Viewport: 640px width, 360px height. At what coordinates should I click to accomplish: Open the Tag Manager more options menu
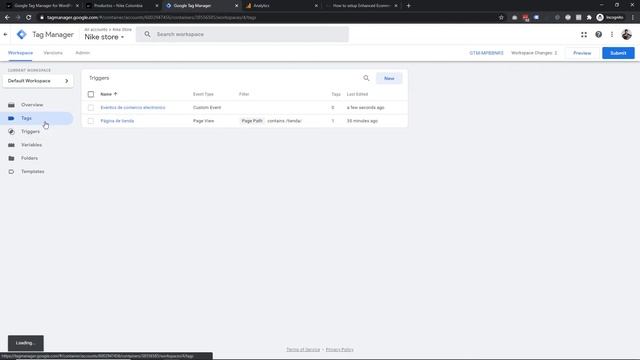tap(612, 35)
